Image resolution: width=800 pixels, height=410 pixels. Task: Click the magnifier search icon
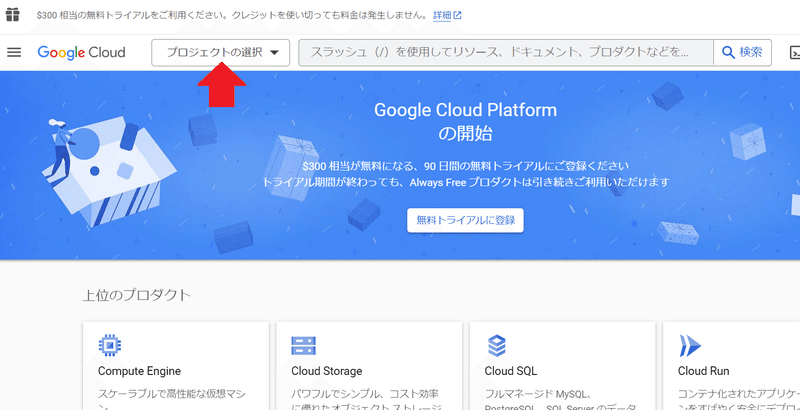click(727, 52)
